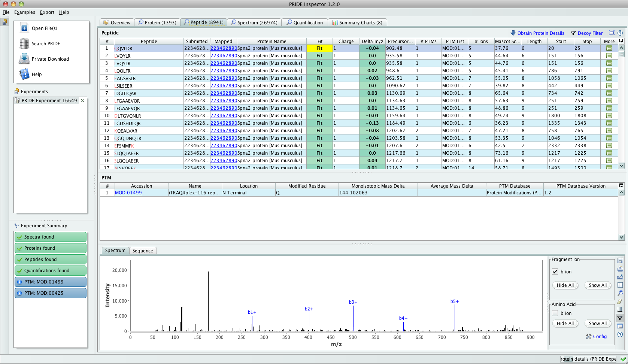Screen dimensions: 628x364
Task: Open the PTM table column chooser dropdown
Action: coord(621,185)
